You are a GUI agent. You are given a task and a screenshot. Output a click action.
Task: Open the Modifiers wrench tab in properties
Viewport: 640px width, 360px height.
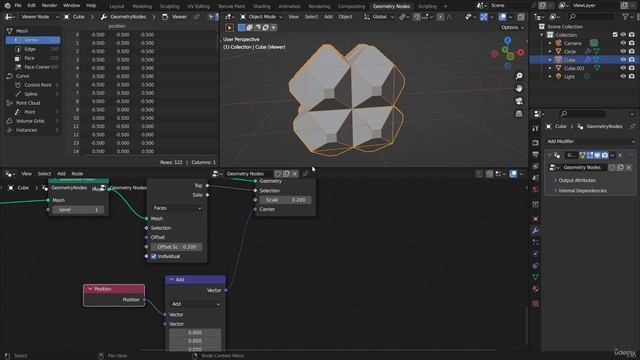[536, 231]
